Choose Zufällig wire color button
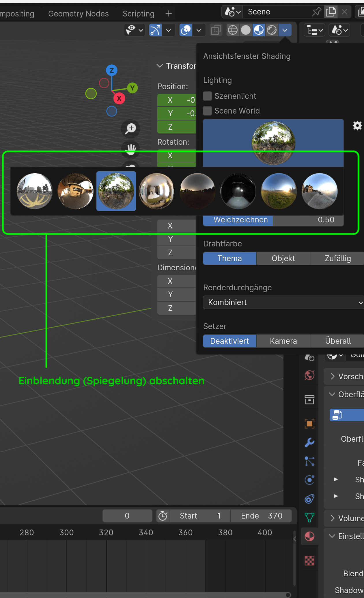Image resolution: width=364 pixels, height=598 pixels. pos(337,258)
